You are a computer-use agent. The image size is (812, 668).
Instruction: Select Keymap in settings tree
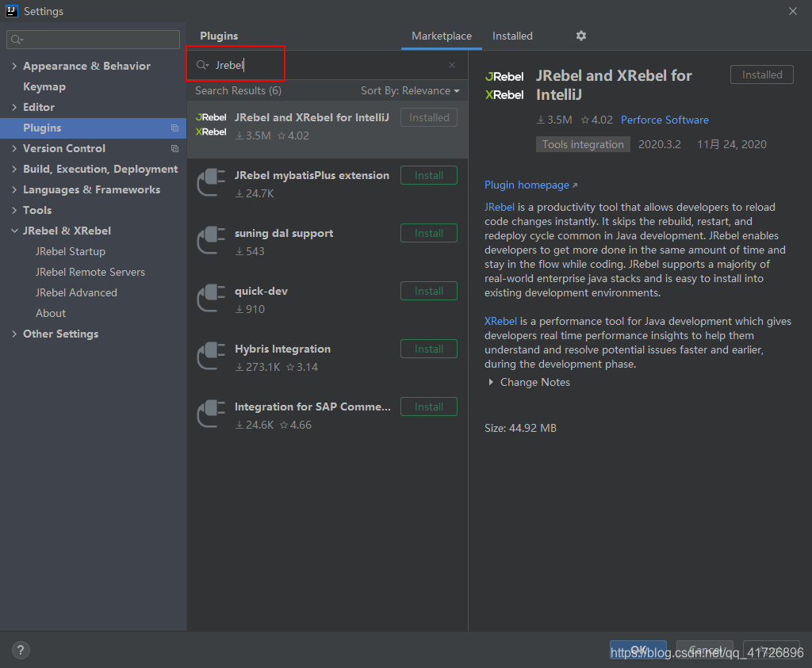(44, 87)
